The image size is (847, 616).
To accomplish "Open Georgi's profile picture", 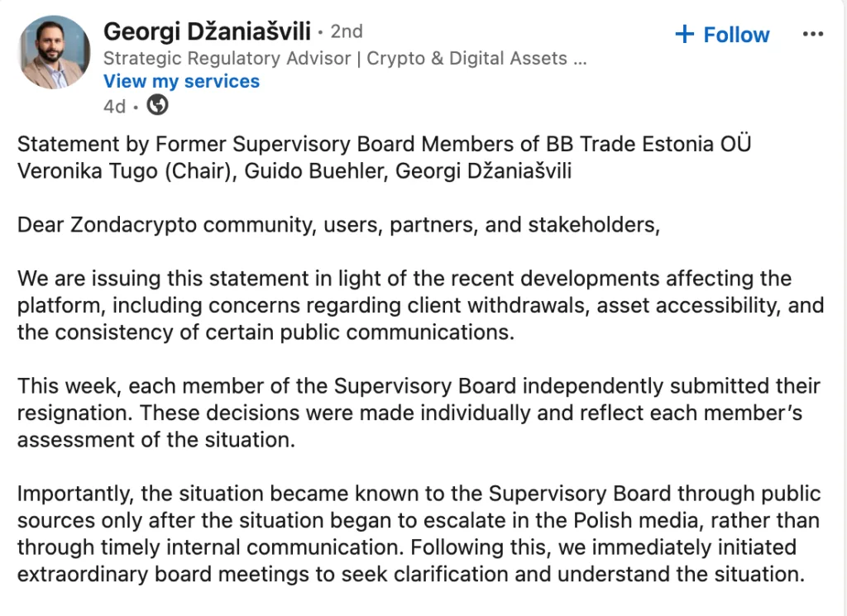I will (x=53, y=51).
